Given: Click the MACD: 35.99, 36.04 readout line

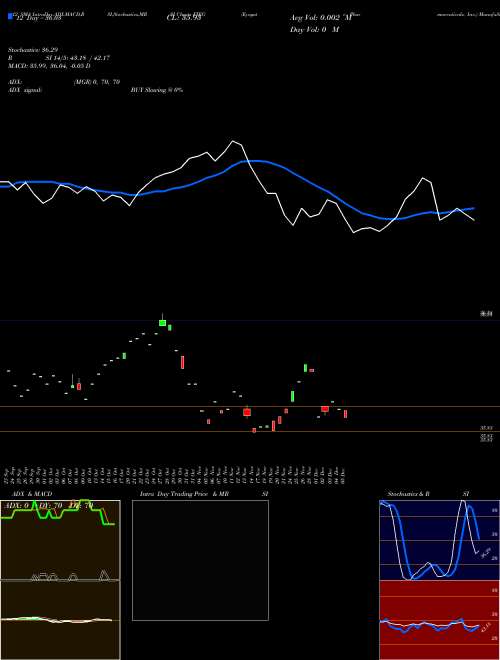Looking at the screenshot, I should [x=49, y=66].
